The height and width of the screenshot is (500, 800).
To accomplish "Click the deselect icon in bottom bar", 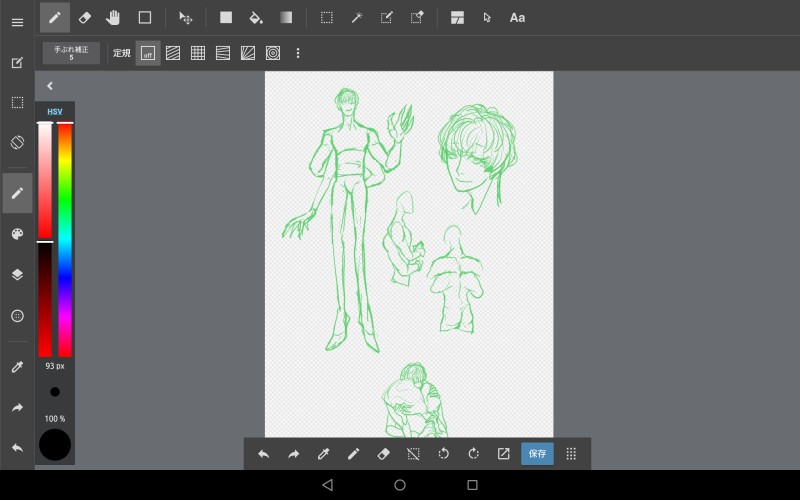I will (x=413, y=453).
